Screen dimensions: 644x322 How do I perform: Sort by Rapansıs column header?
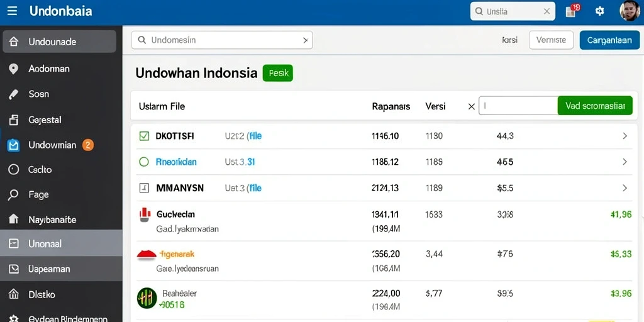click(391, 106)
